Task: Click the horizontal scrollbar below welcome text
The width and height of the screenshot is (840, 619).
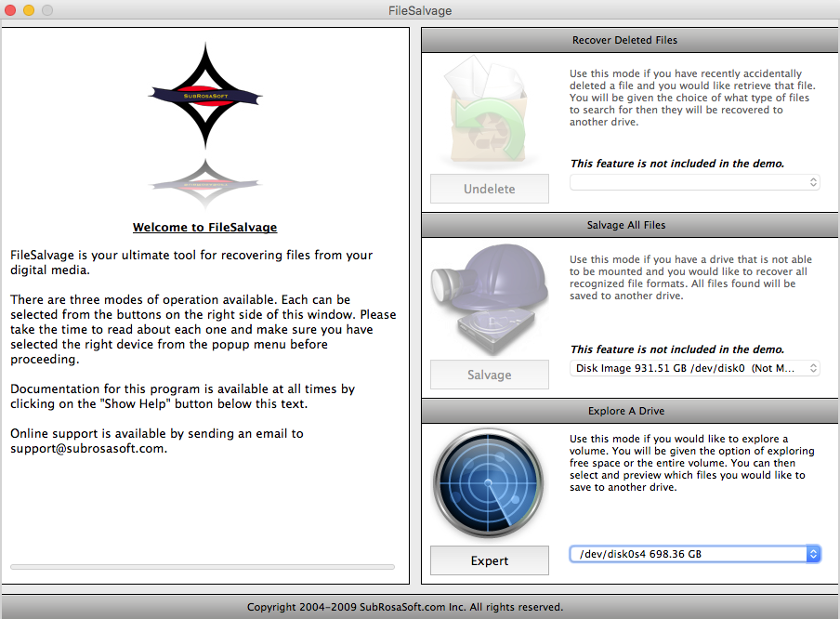Action: coord(203,566)
